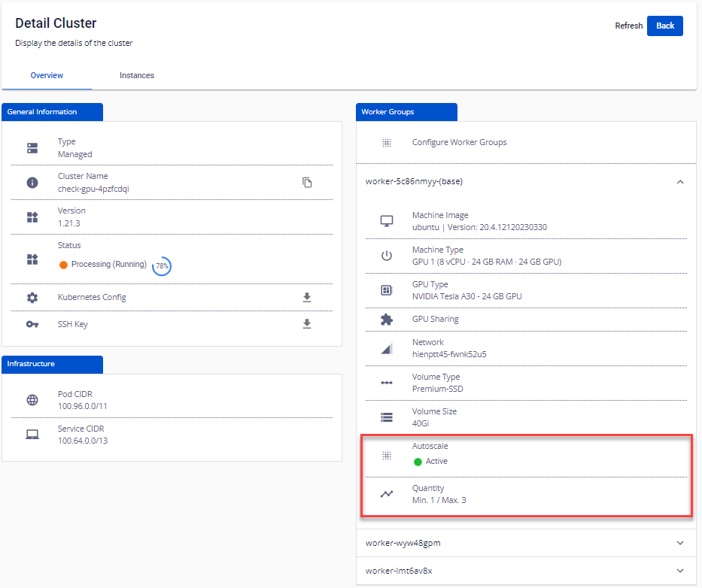This screenshot has height=588, width=702.
Task: Click the GPU Type chip icon
Action: (387, 290)
